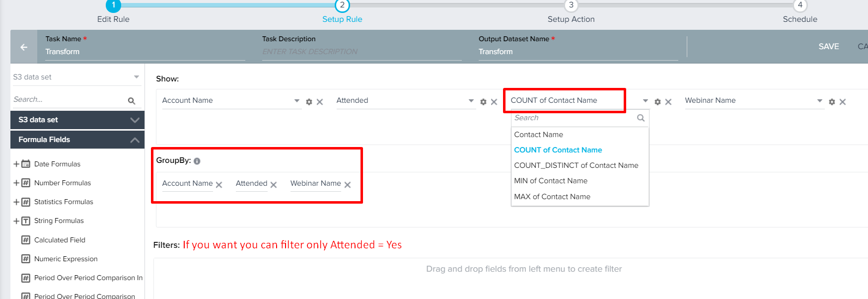The width and height of the screenshot is (868, 299).
Task: Open Webinar Name field dropdown arrow
Action: pyautogui.click(x=820, y=101)
